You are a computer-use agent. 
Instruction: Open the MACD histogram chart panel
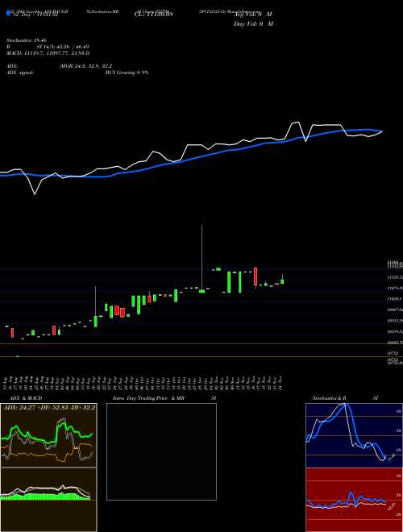click(x=48, y=500)
